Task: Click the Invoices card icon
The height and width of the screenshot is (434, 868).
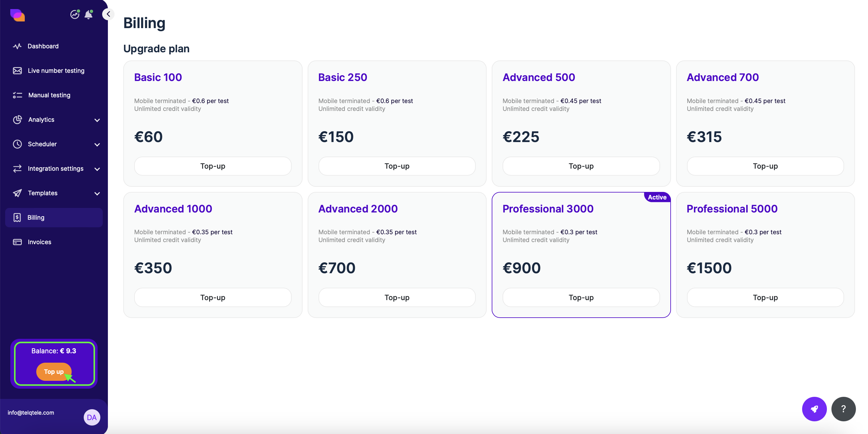Action: pos(17,242)
